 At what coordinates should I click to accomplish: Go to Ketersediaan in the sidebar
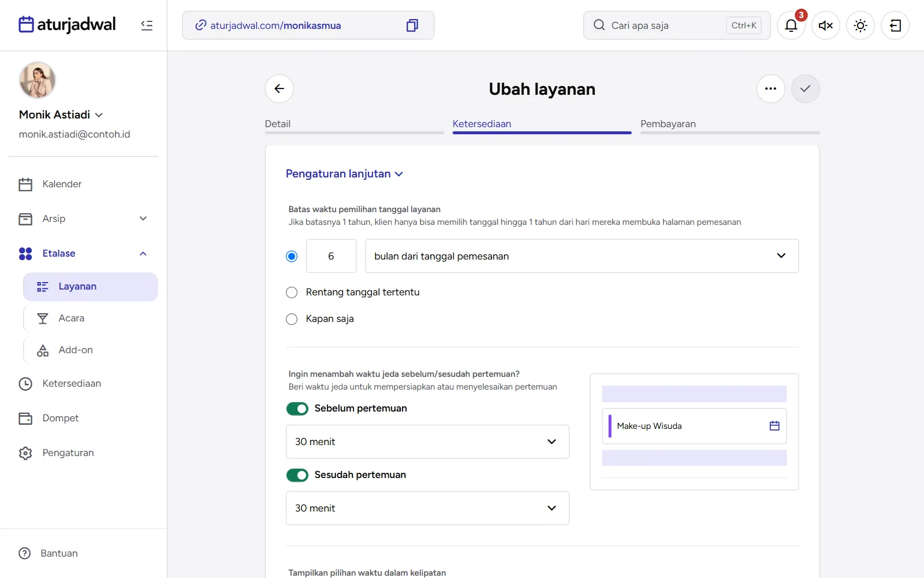pos(84,384)
